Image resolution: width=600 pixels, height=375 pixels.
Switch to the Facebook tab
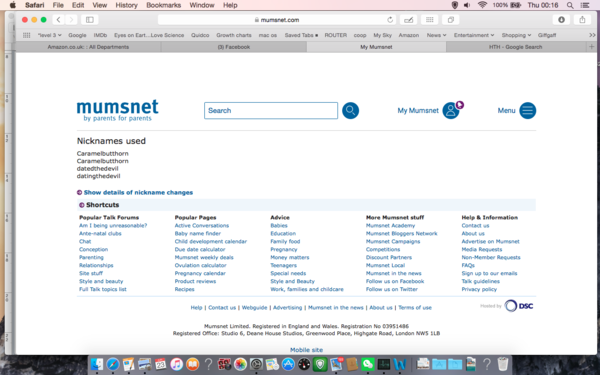234,47
